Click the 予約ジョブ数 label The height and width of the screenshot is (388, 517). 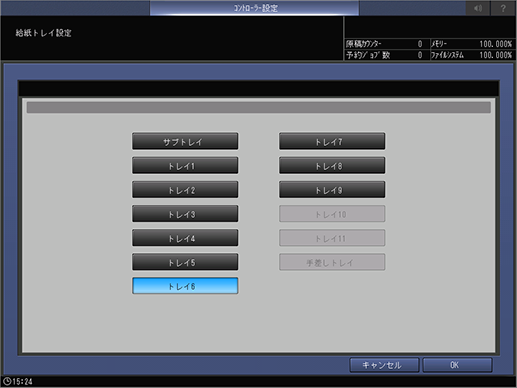pos(368,55)
